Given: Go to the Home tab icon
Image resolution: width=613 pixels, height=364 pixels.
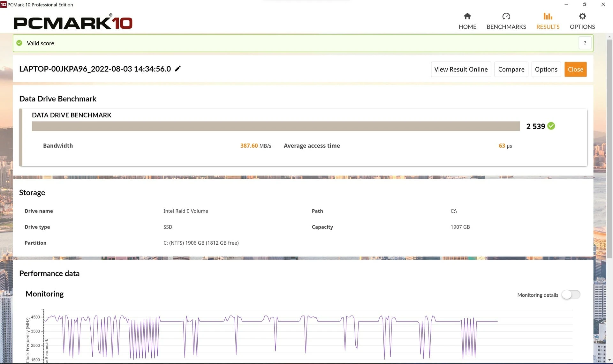Looking at the screenshot, I should pyautogui.click(x=467, y=16).
